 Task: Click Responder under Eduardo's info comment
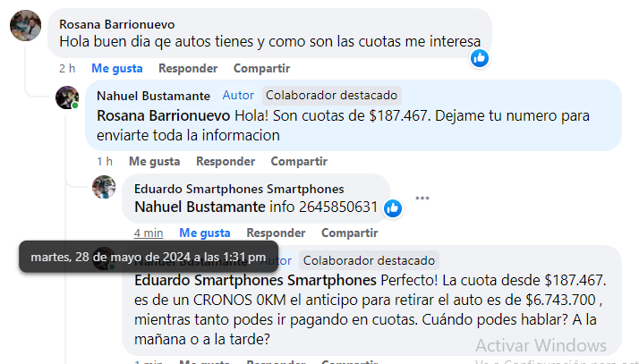(276, 233)
